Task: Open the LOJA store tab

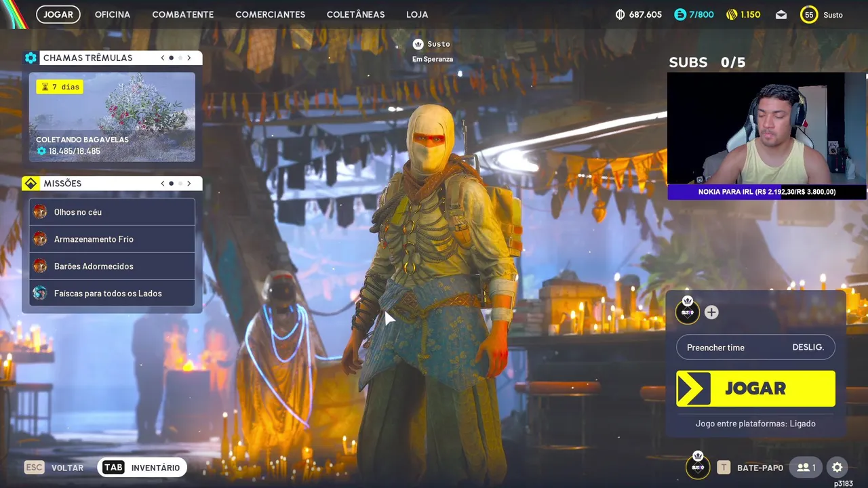Action: pyautogui.click(x=417, y=14)
